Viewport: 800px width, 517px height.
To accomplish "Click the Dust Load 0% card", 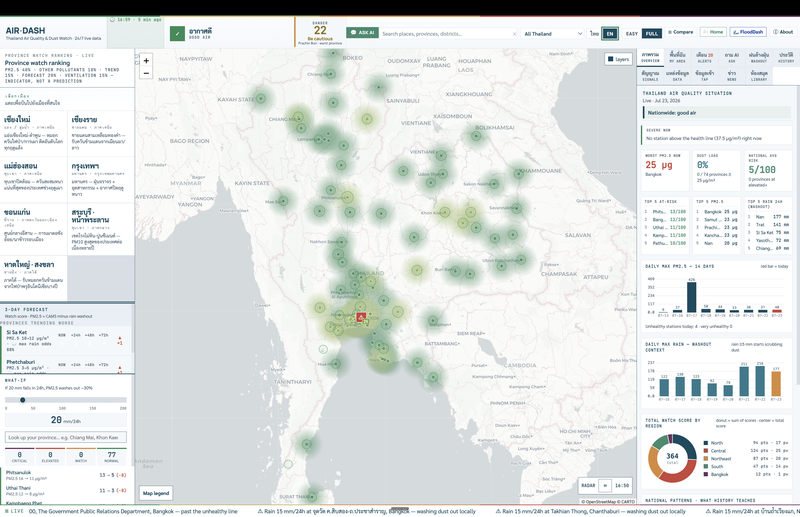I will (x=716, y=170).
